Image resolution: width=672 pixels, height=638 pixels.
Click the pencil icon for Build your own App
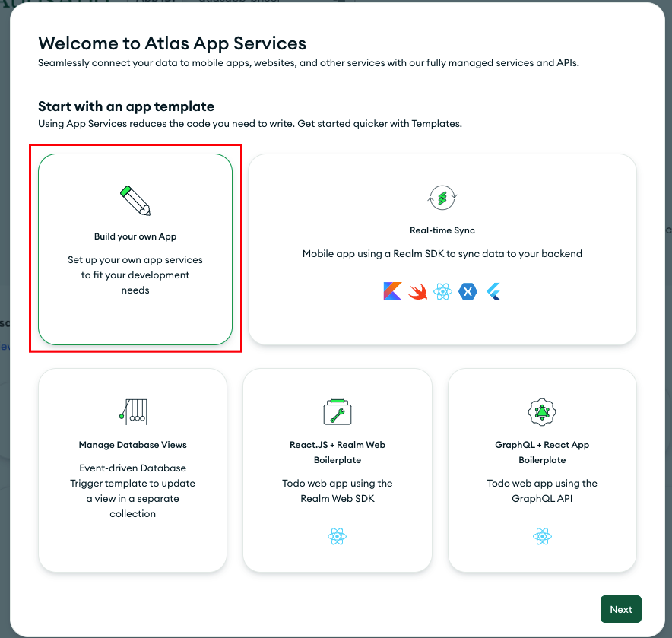(x=135, y=201)
